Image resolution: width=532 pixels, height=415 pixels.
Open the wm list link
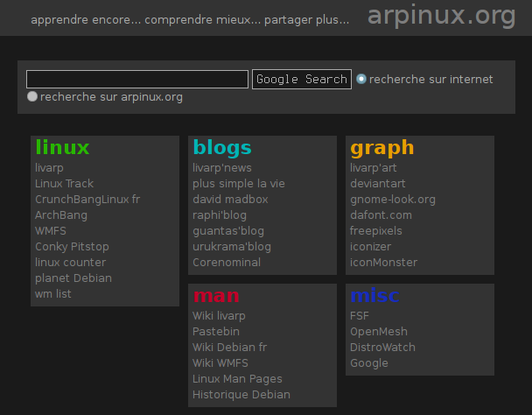click(x=52, y=294)
